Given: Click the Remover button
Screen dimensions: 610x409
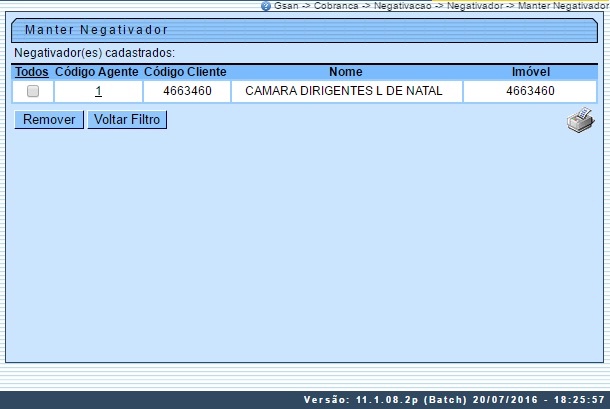Looking at the screenshot, I should tap(49, 119).
